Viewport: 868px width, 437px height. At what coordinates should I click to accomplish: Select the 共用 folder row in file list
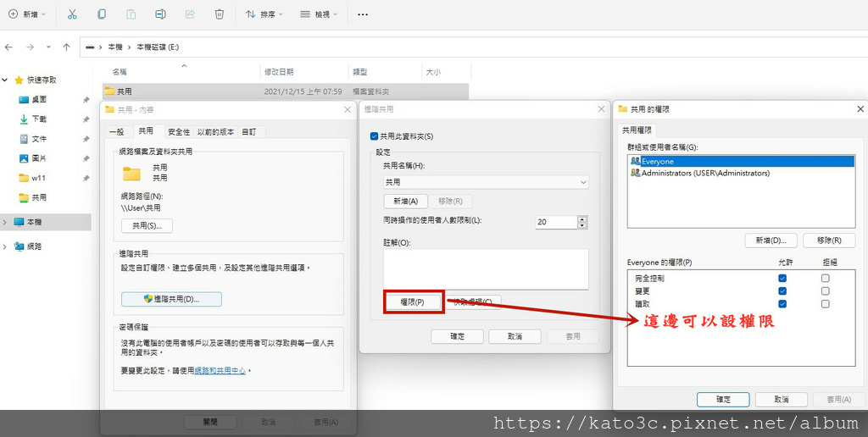286,91
